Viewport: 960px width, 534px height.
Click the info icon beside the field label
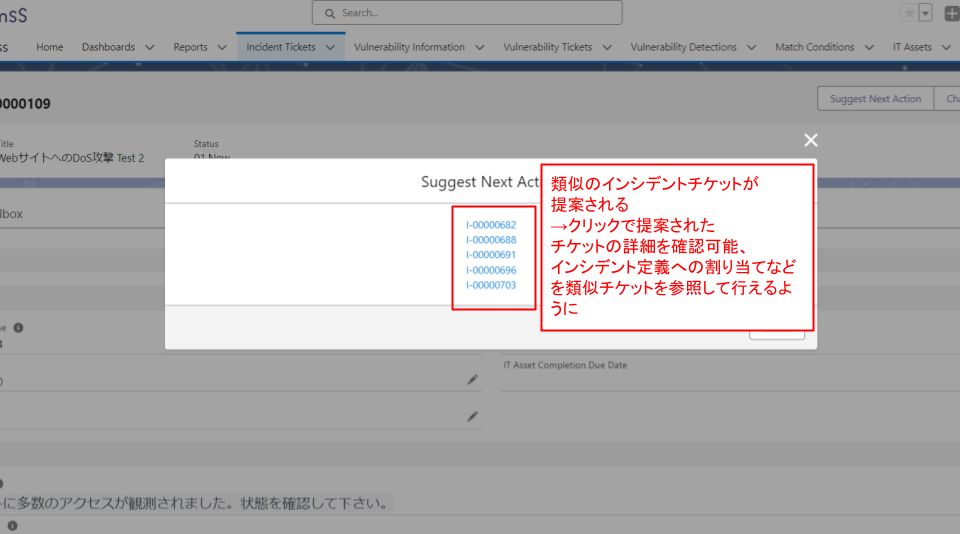tap(18, 328)
